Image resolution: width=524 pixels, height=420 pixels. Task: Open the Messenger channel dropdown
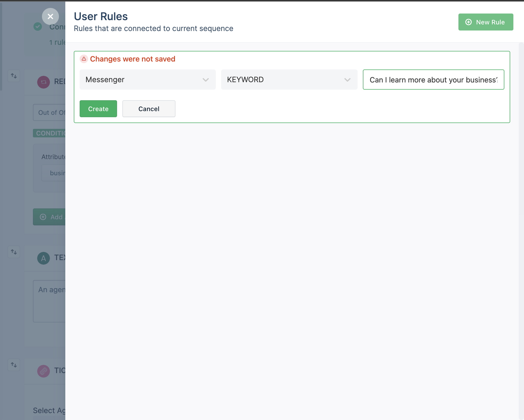(x=147, y=80)
